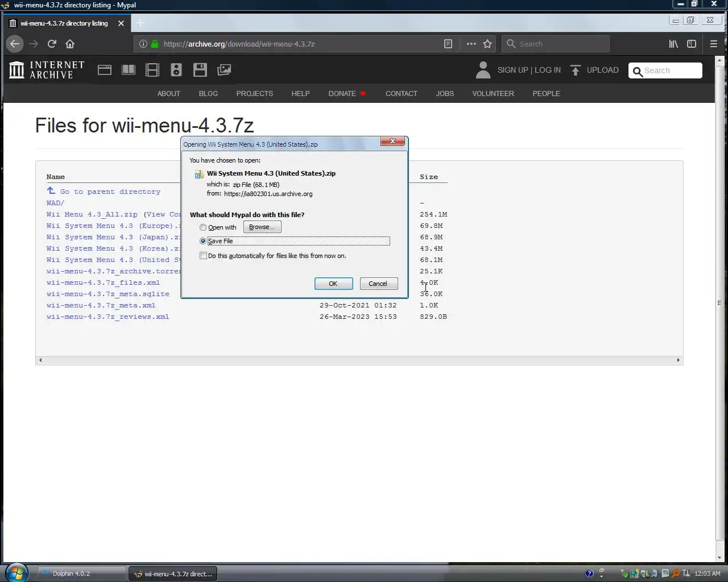Image resolution: width=728 pixels, height=582 pixels.
Task: Click Browse to choose an application
Action: point(262,227)
